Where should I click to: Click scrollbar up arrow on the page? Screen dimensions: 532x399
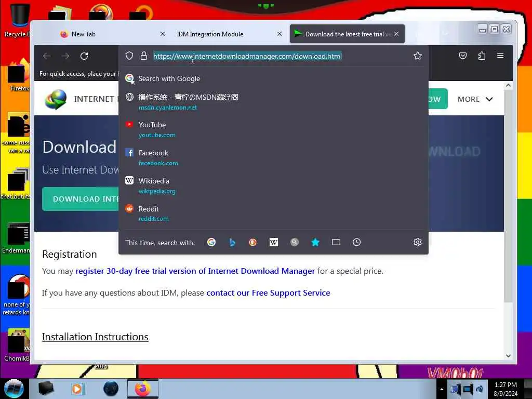tap(508, 86)
